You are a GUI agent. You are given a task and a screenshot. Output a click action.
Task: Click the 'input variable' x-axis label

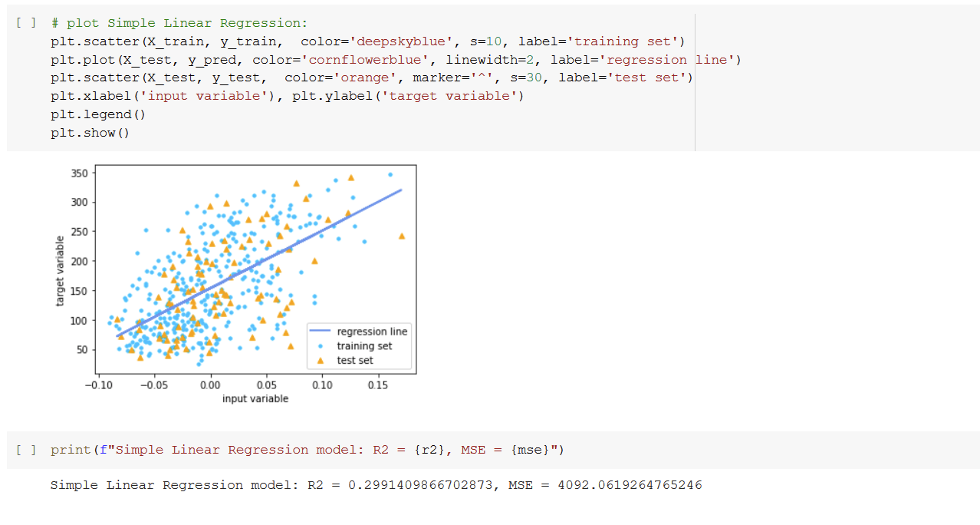[x=255, y=399]
